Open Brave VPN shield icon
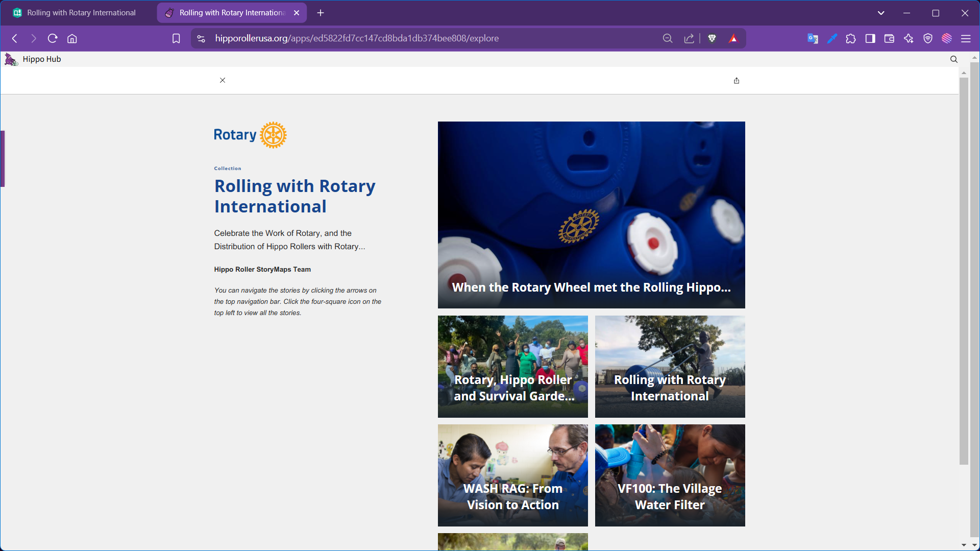Viewport: 980px width, 551px height. [x=928, y=38]
